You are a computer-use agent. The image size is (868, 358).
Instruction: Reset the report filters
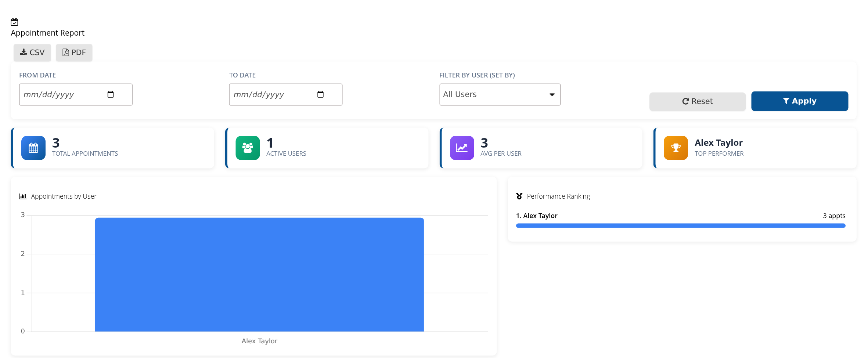[x=698, y=101]
